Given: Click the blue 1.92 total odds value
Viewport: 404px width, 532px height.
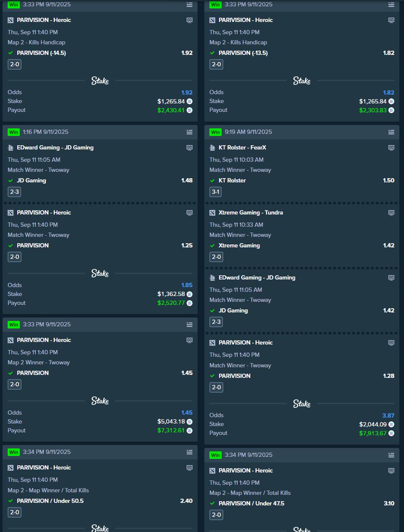Looking at the screenshot, I should [187, 92].
